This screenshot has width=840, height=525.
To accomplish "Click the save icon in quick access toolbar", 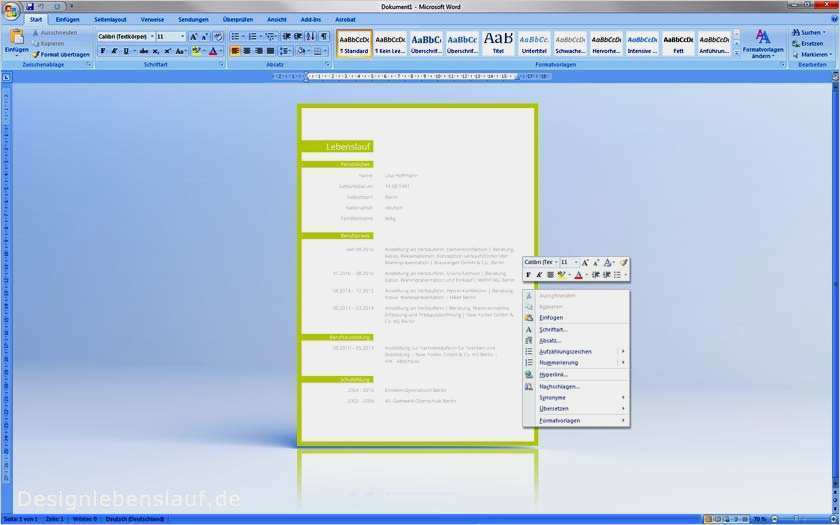I will (x=30, y=6).
